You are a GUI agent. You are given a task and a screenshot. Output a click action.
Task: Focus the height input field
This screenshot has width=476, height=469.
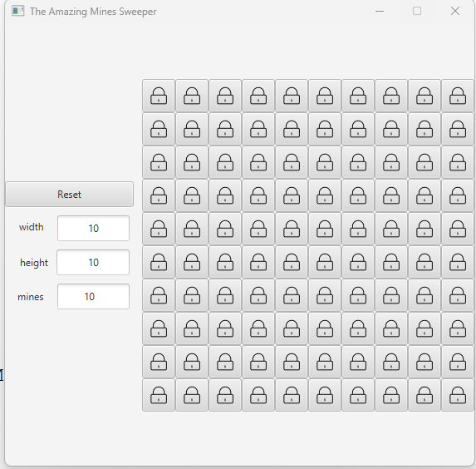click(93, 262)
